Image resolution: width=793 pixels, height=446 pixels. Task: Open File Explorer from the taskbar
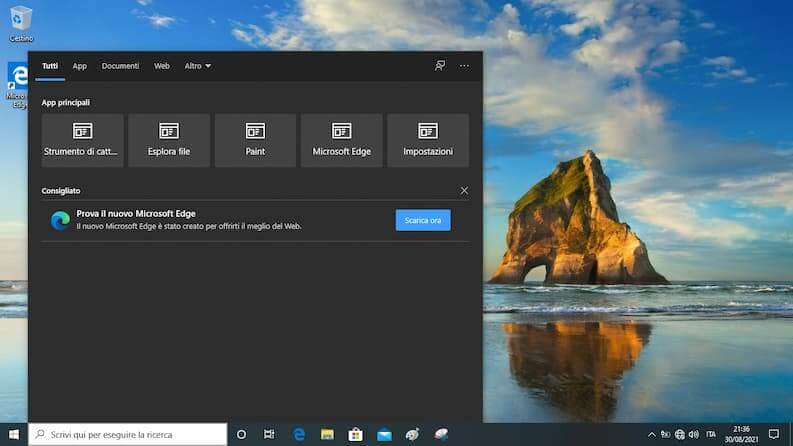327,434
